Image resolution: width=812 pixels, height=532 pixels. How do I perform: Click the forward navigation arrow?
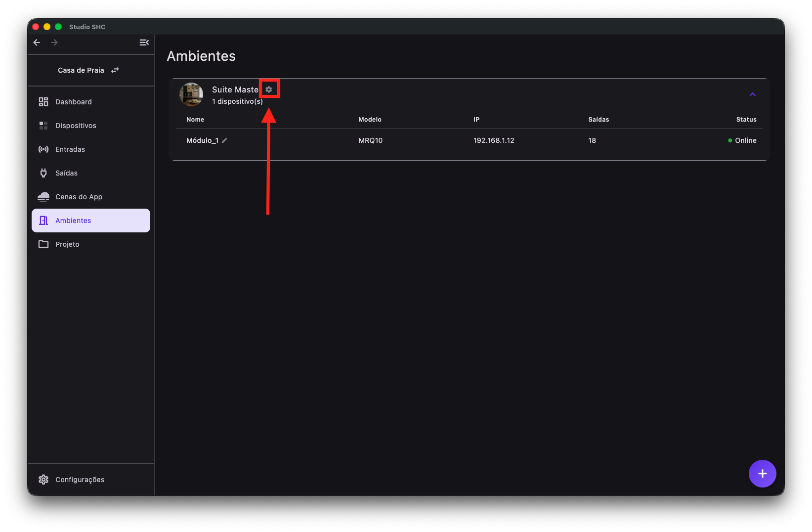(54, 43)
